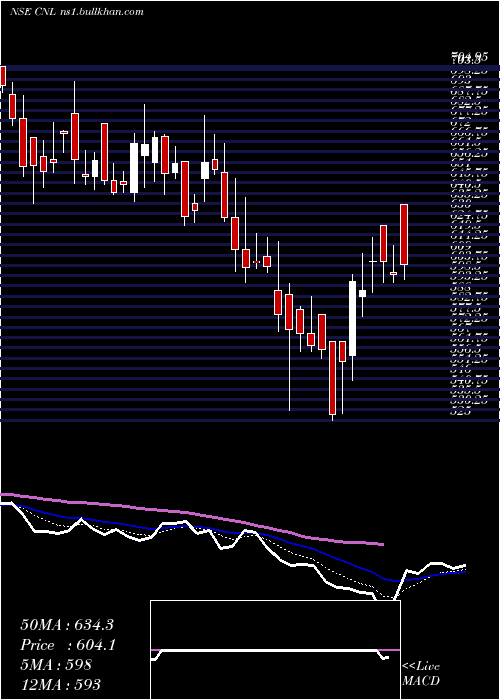Click the MACD inset chart box
Viewport: 500px width, 700px height.
[275, 650]
